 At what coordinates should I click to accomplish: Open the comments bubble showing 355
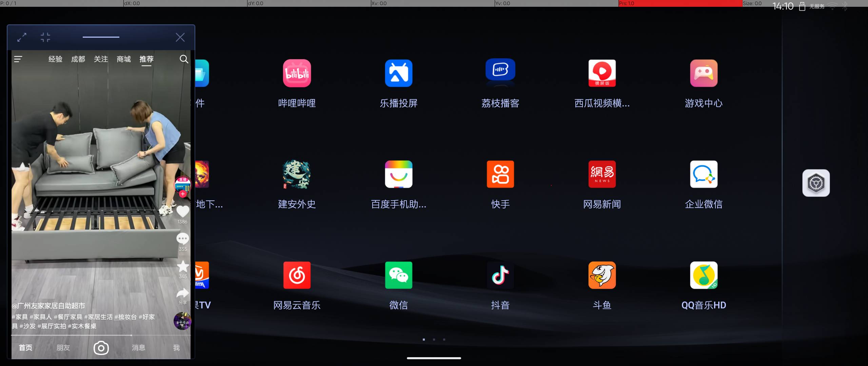(x=182, y=239)
